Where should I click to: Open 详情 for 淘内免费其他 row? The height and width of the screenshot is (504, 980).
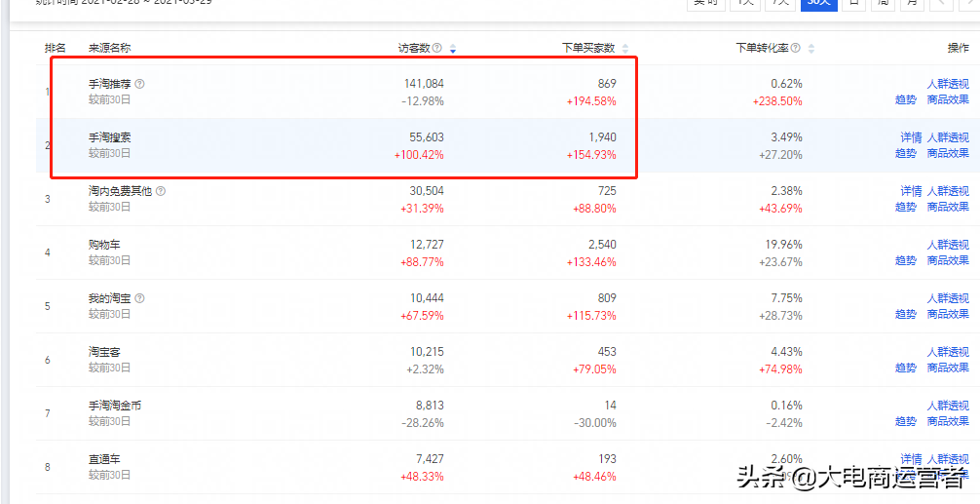pos(911,191)
